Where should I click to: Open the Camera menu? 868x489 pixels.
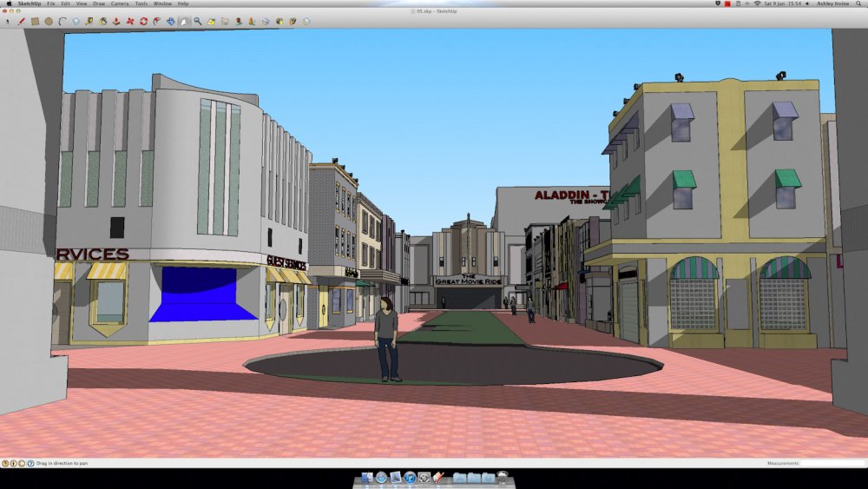point(119,3)
